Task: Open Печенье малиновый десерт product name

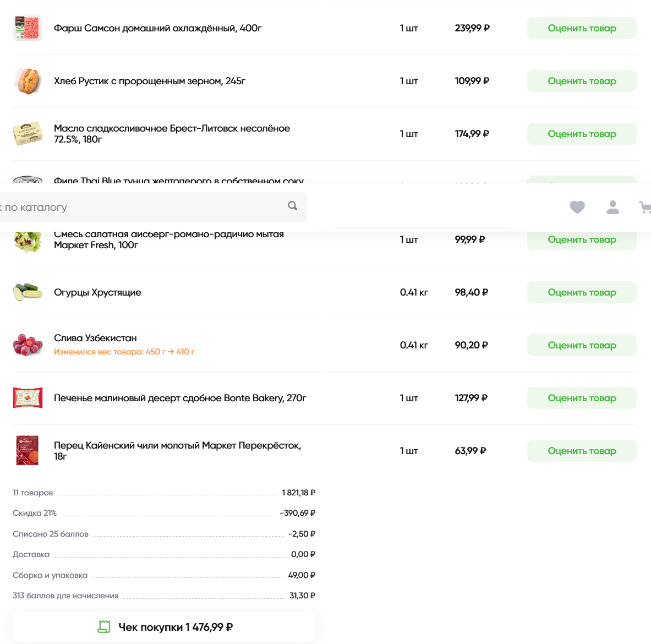Action: [180, 398]
